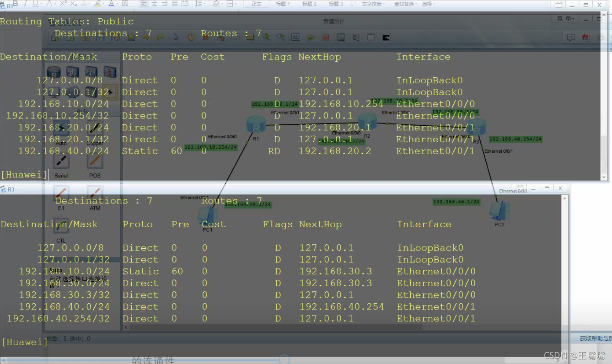Image resolution: width=612 pixels, height=364 pixels.
Task: Select the Firewall device category icon
Action: (110, 72)
